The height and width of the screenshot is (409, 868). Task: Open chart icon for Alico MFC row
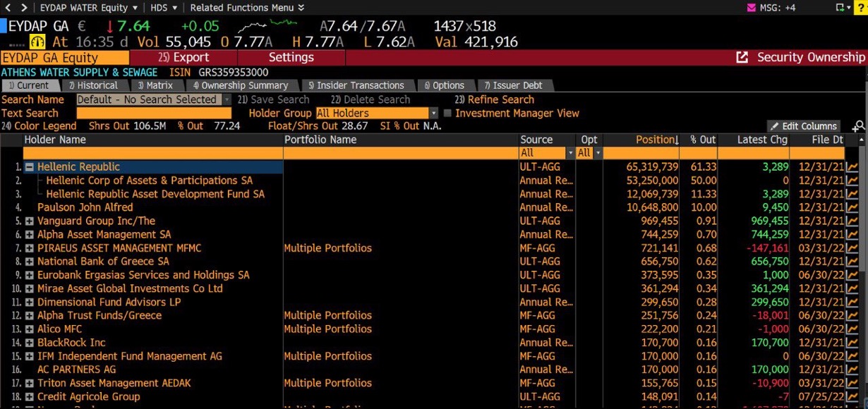click(x=852, y=329)
